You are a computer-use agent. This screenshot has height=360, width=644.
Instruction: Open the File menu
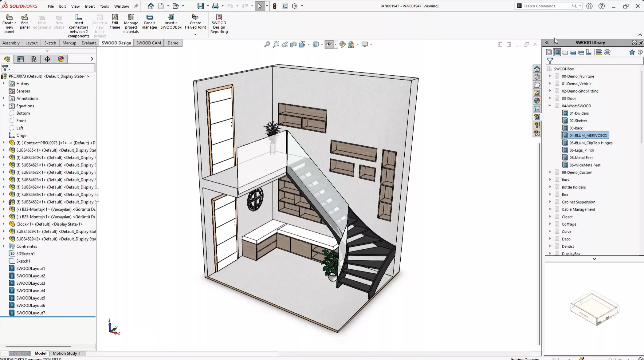[51, 6]
